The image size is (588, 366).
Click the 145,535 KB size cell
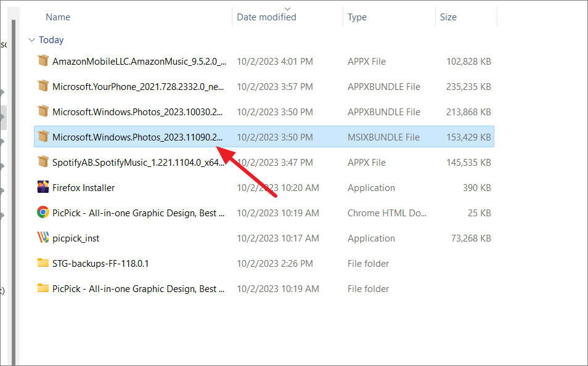click(x=469, y=163)
